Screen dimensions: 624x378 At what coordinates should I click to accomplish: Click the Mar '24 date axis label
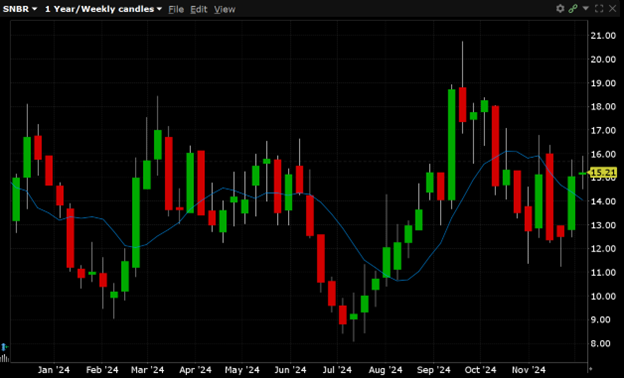click(147, 370)
